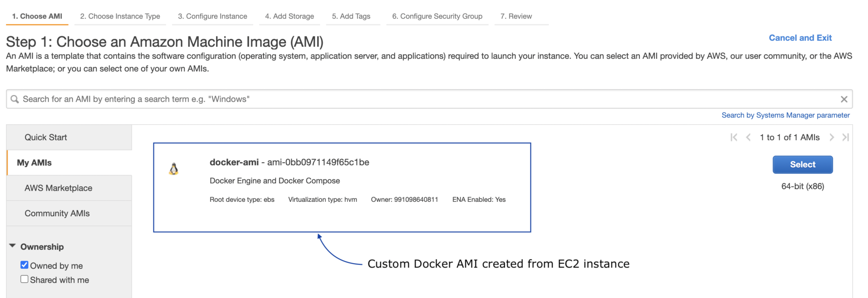Screen dimensions: 868x298
Task: Click the docker-ami title text
Action: point(234,162)
